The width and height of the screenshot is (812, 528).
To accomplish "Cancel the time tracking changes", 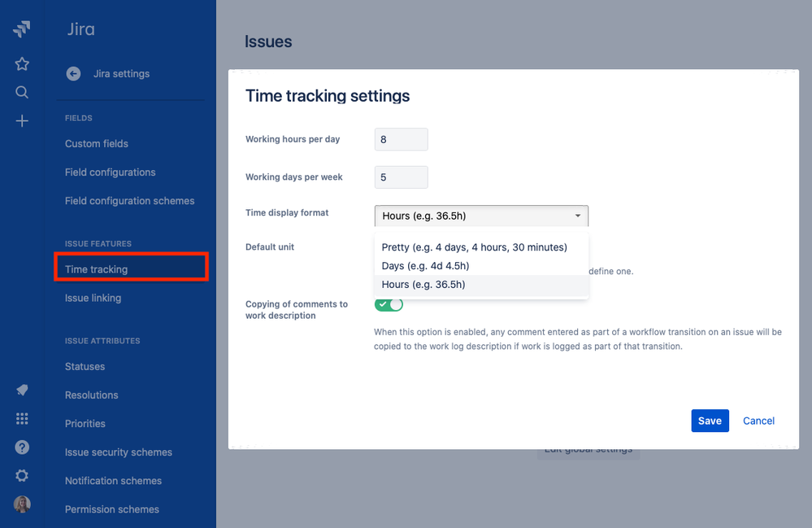I will point(758,421).
